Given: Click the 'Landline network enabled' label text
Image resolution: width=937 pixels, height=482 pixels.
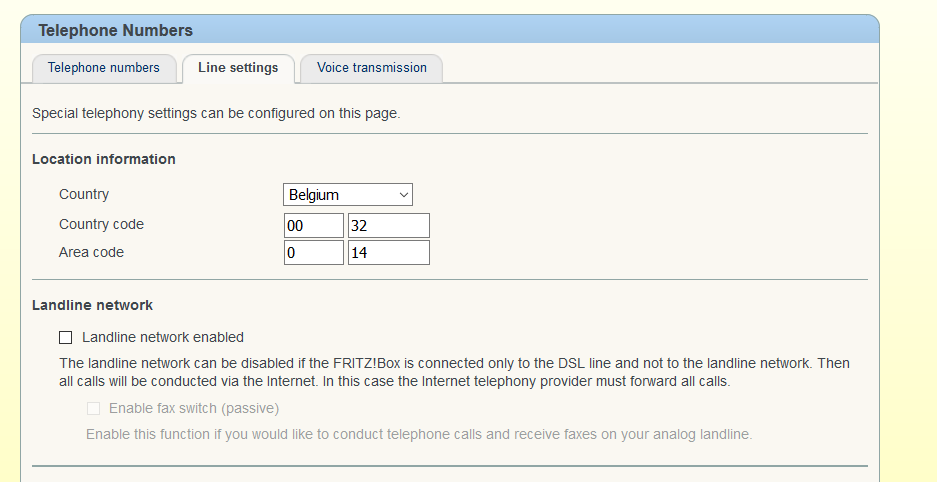Looking at the screenshot, I should click(163, 338).
